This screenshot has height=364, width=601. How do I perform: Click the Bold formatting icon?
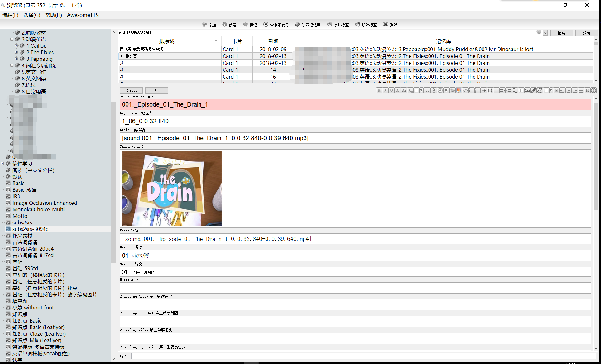tap(379, 90)
